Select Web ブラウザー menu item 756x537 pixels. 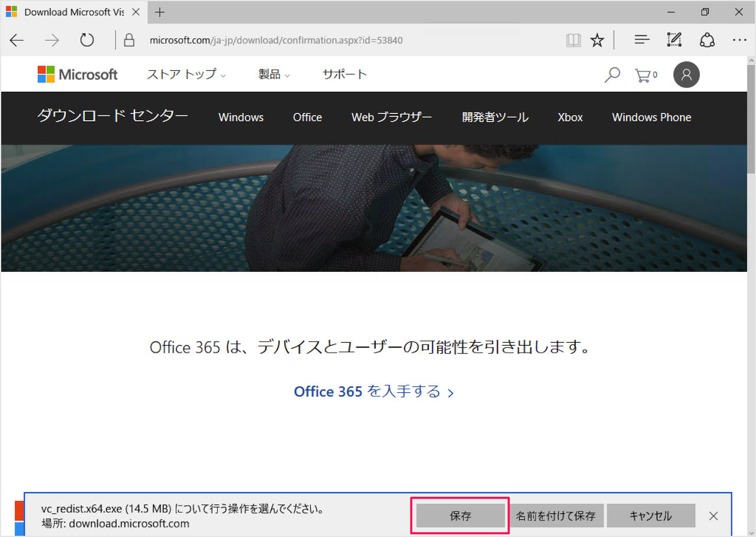tap(392, 117)
